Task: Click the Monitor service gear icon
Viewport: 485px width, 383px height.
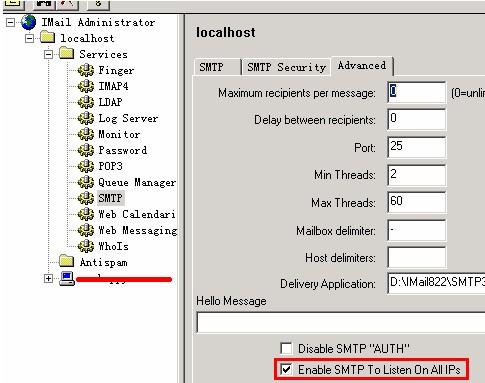Action: [x=86, y=134]
